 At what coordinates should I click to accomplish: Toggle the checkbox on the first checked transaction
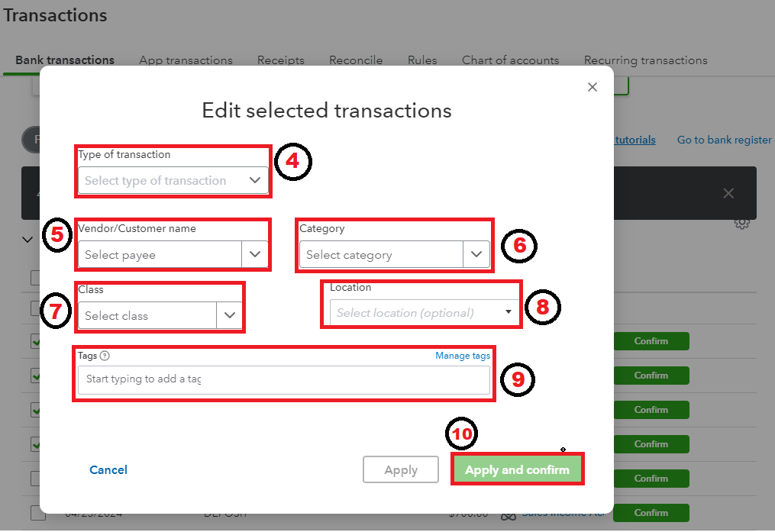[34, 340]
